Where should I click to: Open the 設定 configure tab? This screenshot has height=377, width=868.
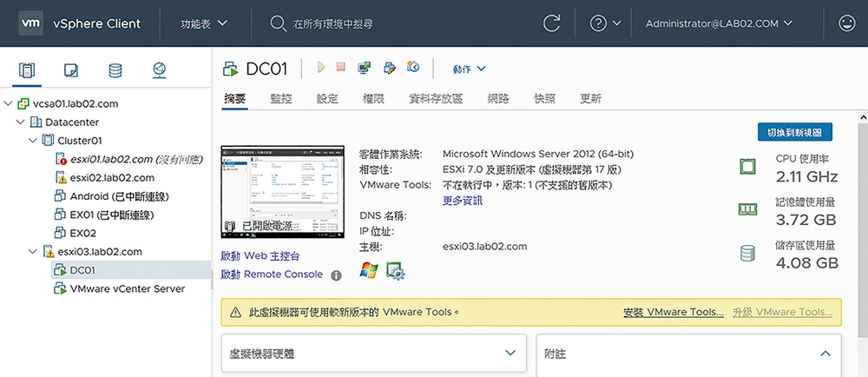pyautogui.click(x=327, y=99)
